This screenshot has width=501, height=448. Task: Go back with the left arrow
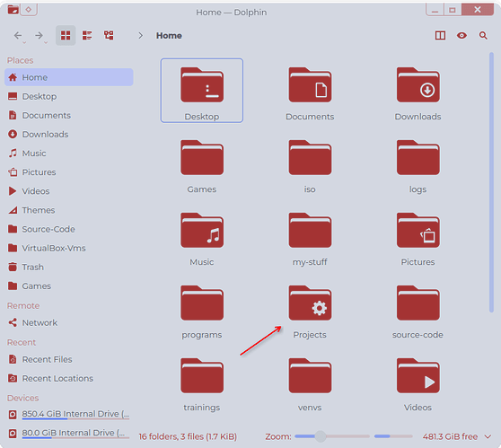pos(18,35)
